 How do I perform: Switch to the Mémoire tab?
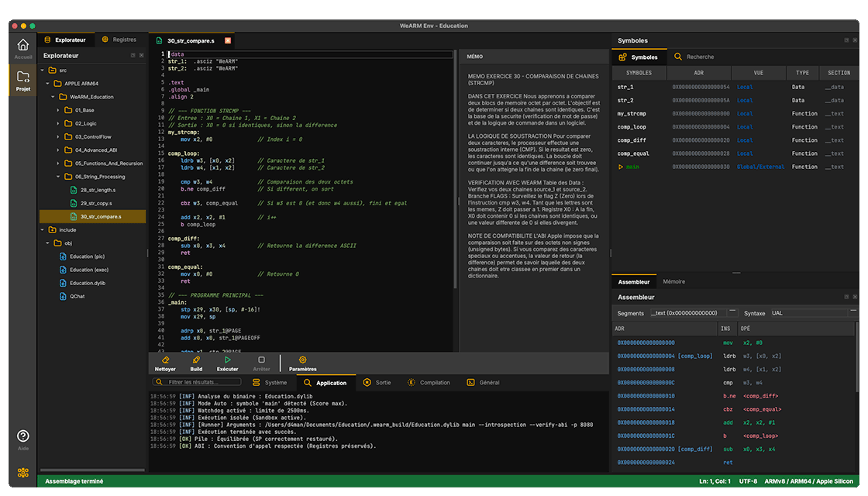673,281
